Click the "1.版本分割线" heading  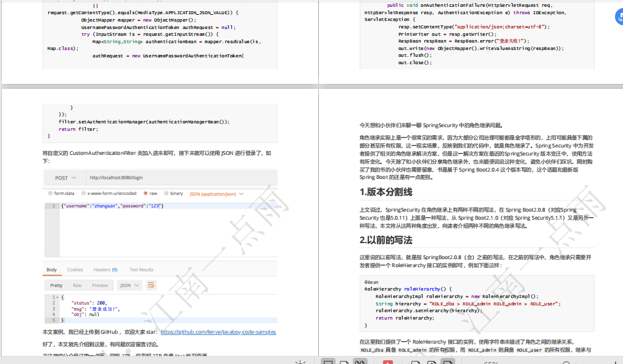[386, 192]
